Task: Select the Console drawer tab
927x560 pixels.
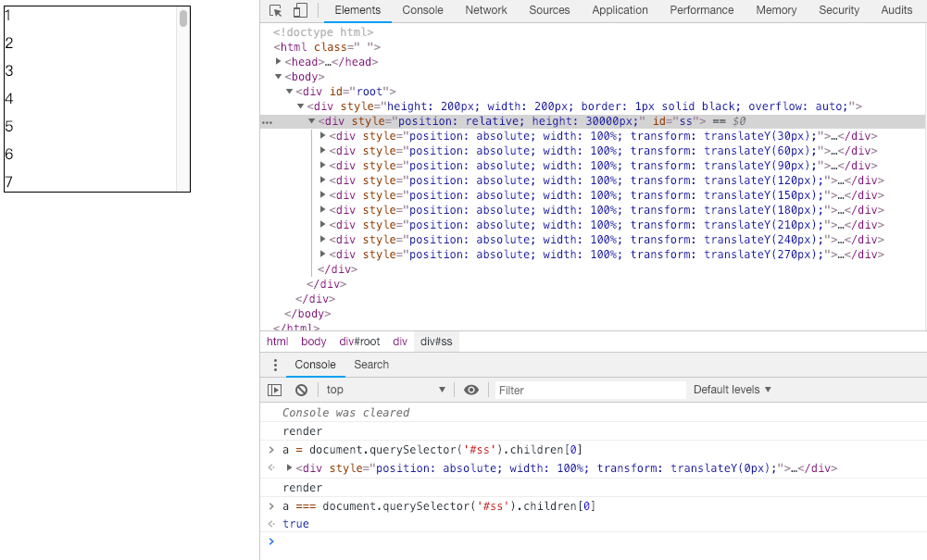Action: [315, 365]
